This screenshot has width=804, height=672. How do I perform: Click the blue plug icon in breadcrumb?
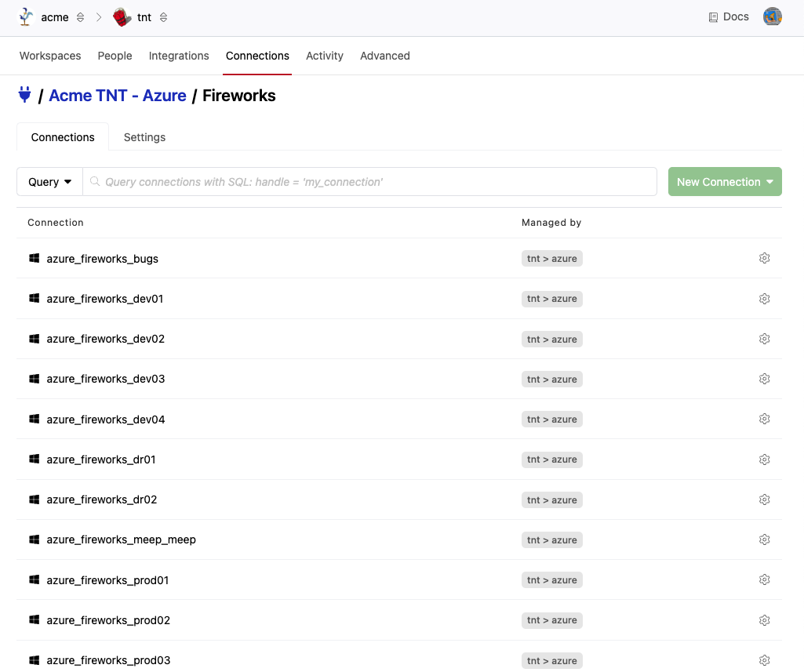24,96
